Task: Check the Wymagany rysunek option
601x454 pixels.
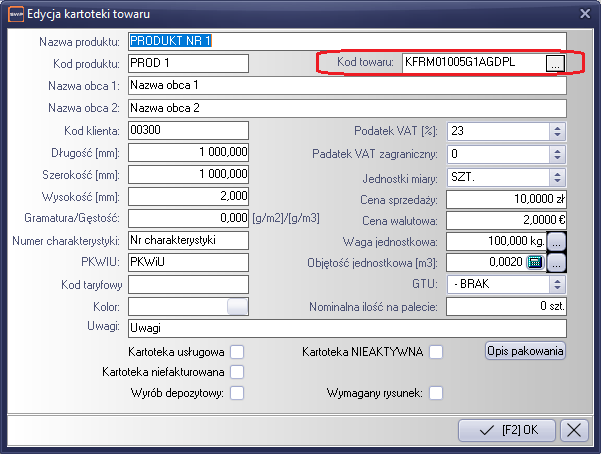Action: [x=436, y=393]
